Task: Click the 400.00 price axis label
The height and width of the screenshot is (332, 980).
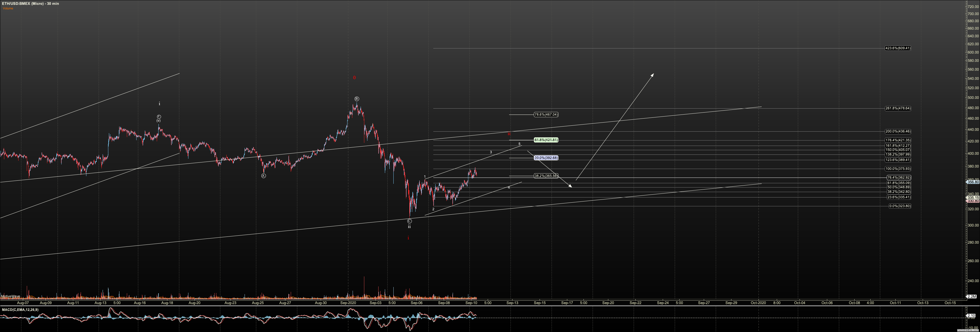Action: coord(973,154)
